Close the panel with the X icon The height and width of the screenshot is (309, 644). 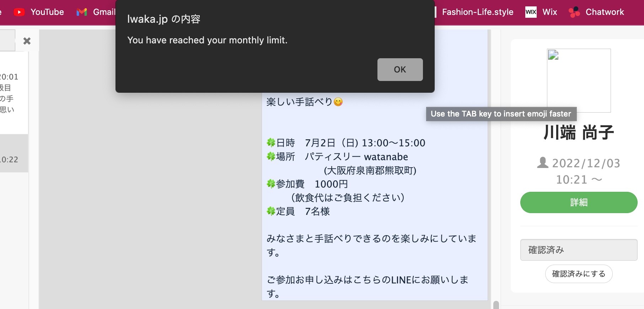27,41
